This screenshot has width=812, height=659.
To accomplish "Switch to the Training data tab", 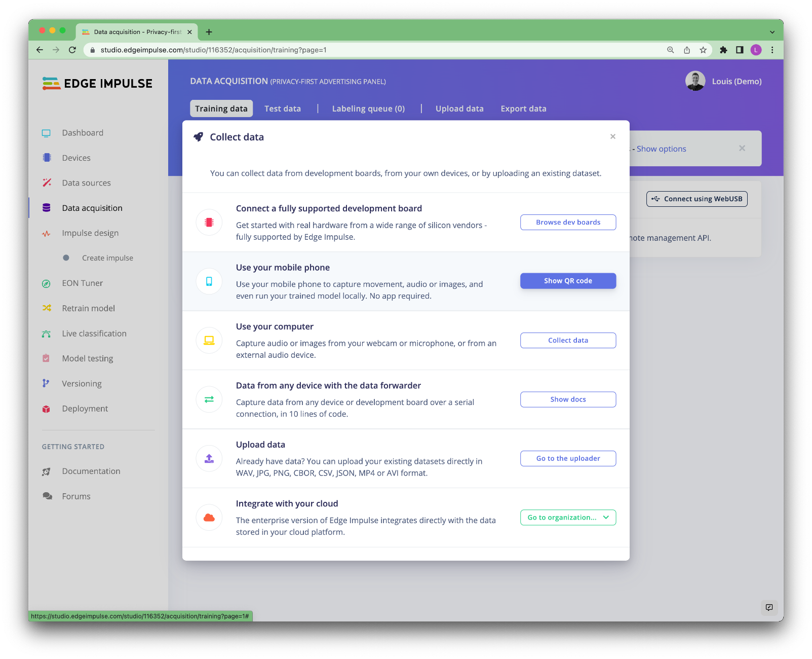I will point(221,108).
